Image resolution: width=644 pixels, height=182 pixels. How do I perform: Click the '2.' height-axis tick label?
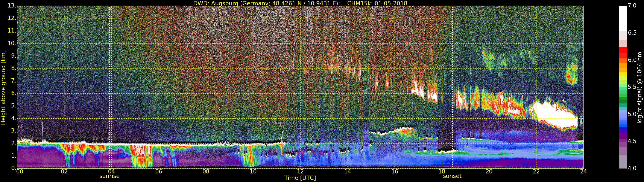click(14, 143)
